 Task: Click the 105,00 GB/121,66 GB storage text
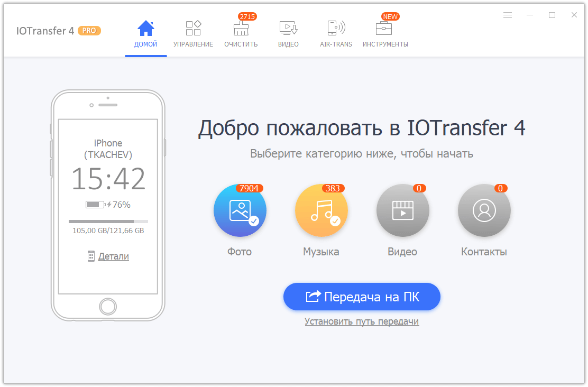coord(108,231)
